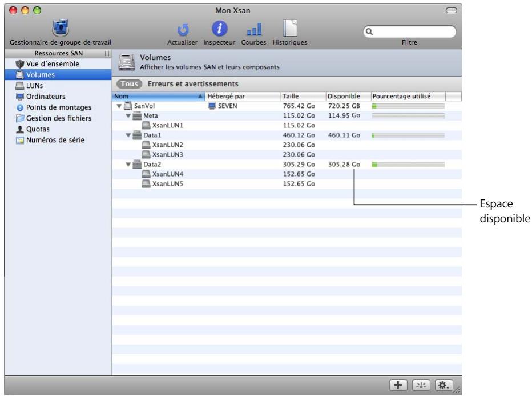Open Points de montages label
Image resolution: width=532 pixels, height=396 pixels.
pyautogui.click(x=59, y=107)
